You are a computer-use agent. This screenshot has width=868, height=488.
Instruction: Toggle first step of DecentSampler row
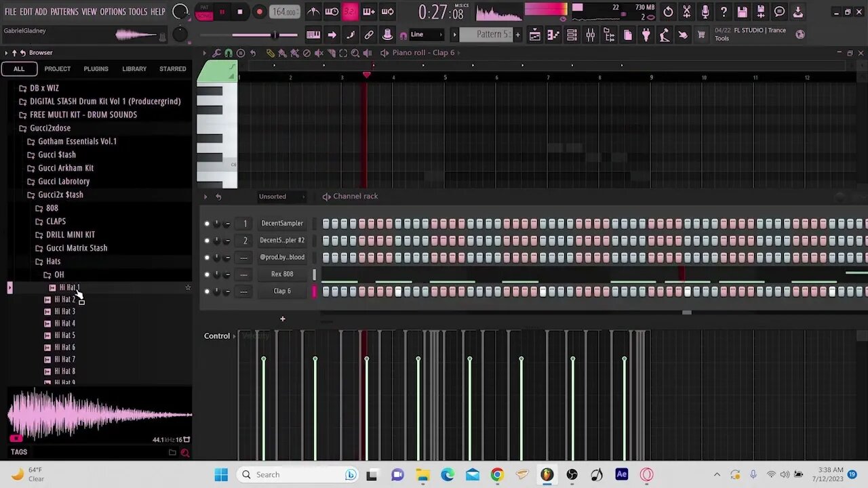click(326, 224)
